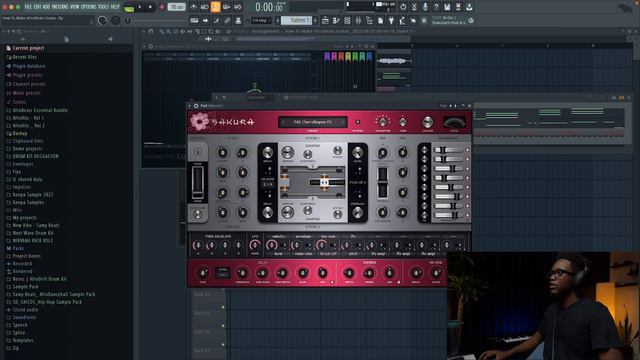Toggle the loop recording button
This screenshot has width=640, height=360.
(x=238, y=7)
